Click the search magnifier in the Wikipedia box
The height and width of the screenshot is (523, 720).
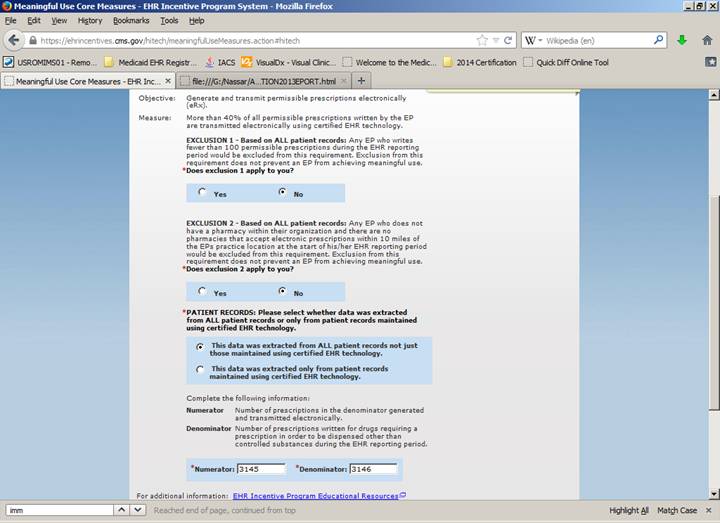pyautogui.click(x=659, y=41)
